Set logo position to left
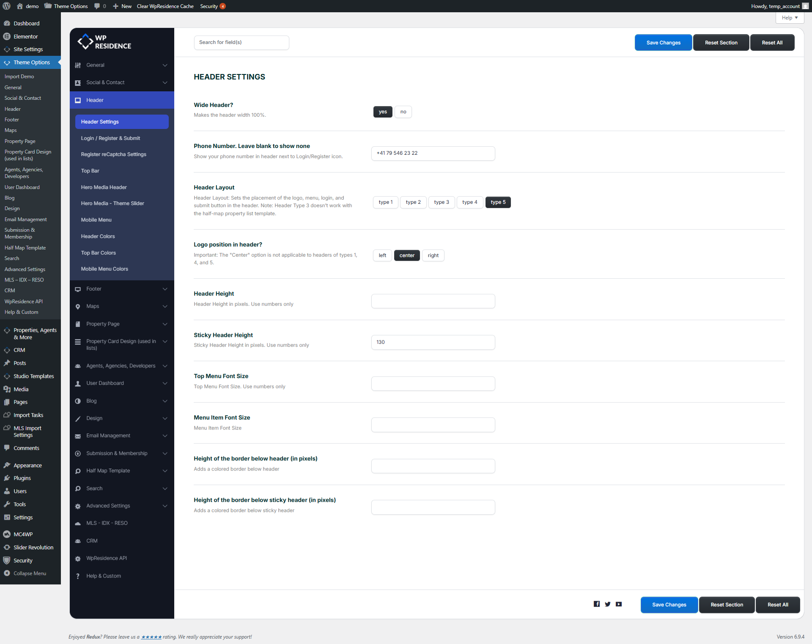The height and width of the screenshot is (644, 812). [382, 255]
